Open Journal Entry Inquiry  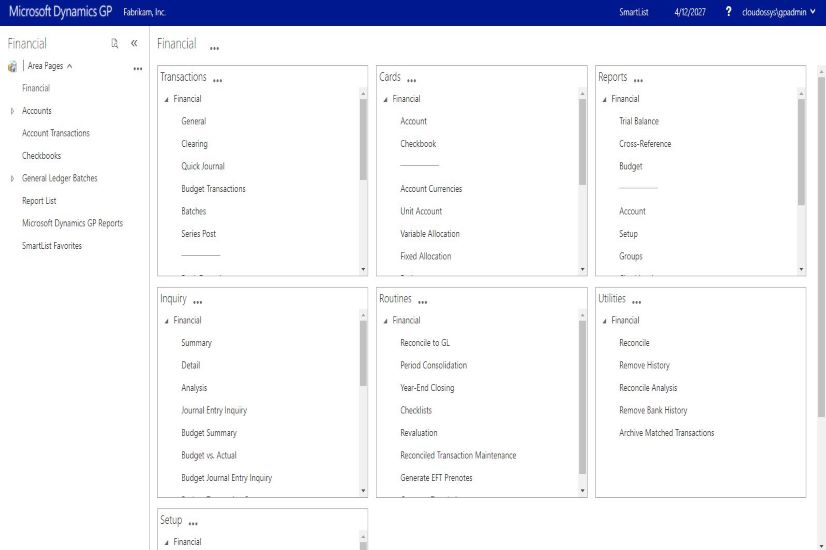214,410
